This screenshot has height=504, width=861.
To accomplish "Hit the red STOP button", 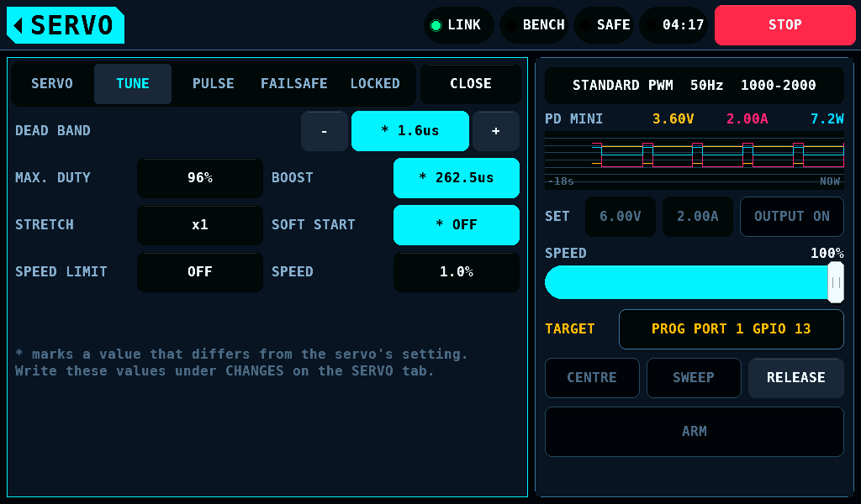I will point(784,25).
